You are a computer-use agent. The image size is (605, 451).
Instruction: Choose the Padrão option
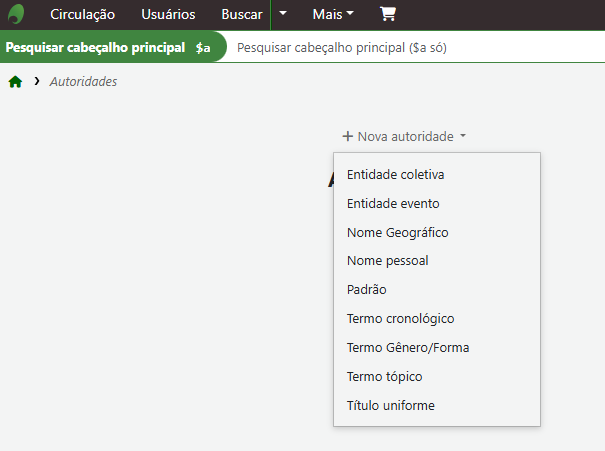366,290
